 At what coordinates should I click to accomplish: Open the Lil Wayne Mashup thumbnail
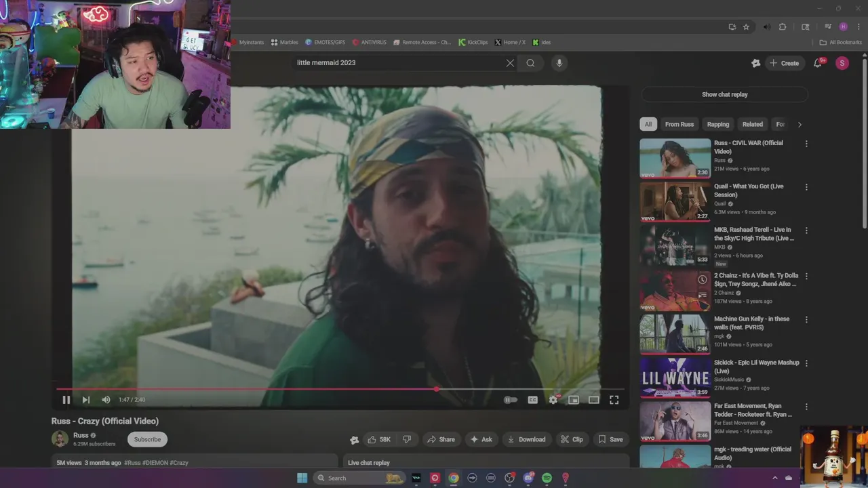click(675, 378)
